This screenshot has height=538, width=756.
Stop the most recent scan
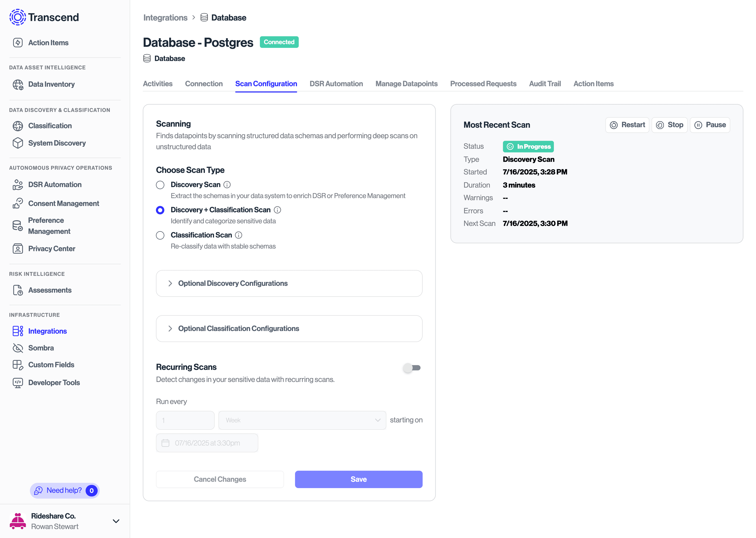click(x=670, y=125)
